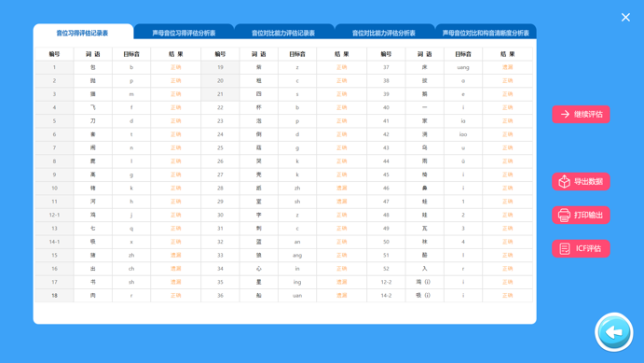This screenshot has width=644, height=363.
Task: Go back using the round arrow button
Action: [613, 332]
